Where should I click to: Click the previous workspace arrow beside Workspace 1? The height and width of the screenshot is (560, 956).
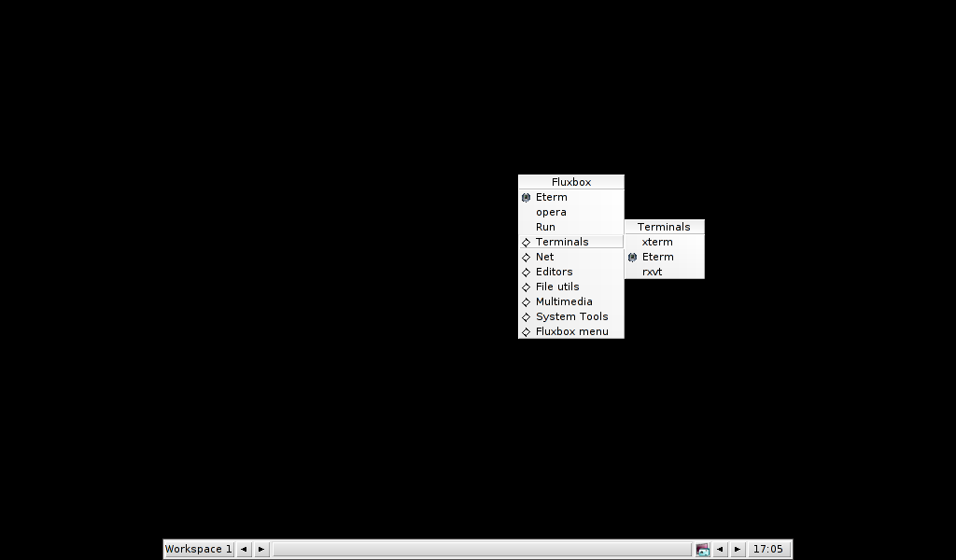click(x=244, y=550)
